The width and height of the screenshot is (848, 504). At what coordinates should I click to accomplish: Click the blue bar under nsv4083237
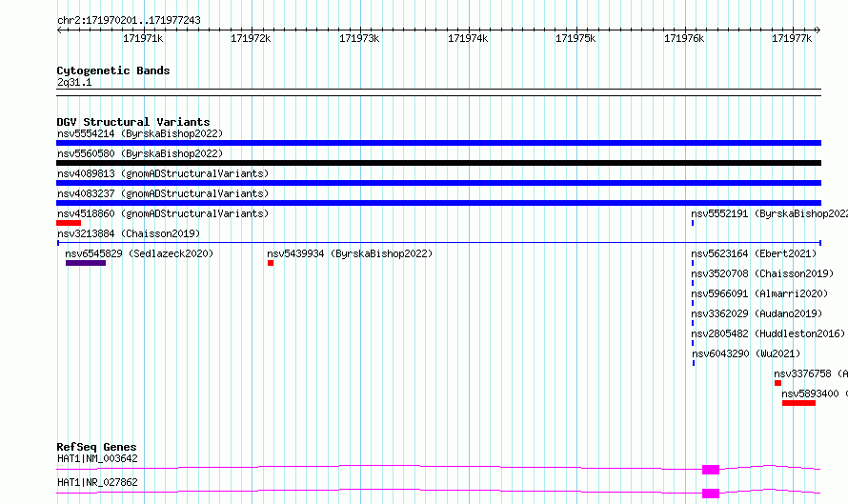(438, 203)
